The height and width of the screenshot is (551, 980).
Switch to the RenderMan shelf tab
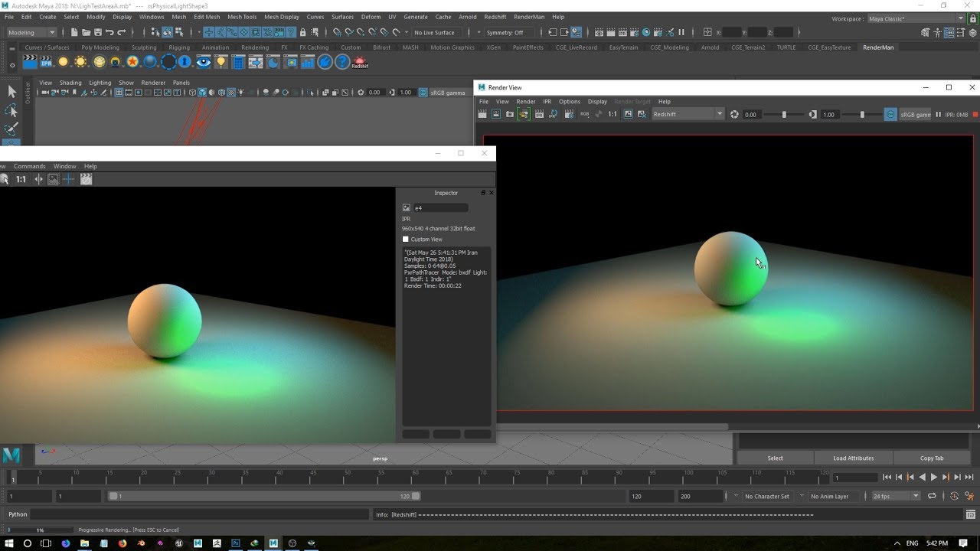(x=877, y=47)
